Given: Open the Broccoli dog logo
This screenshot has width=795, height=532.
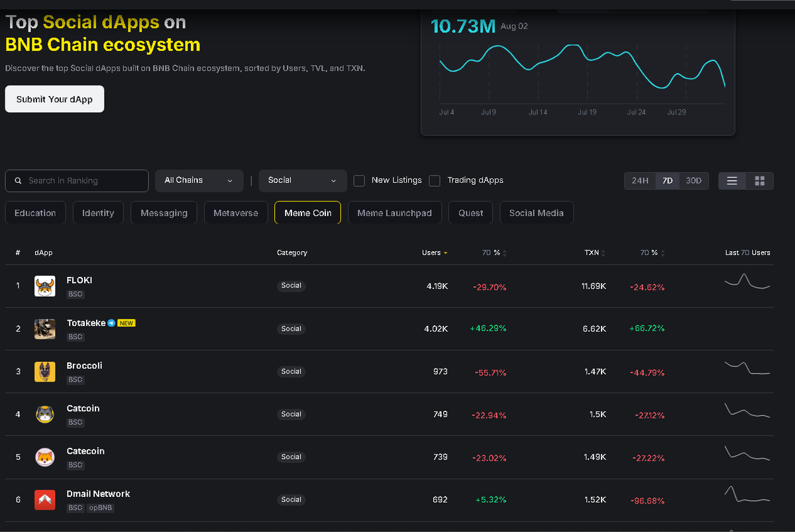Looking at the screenshot, I should click(x=45, y=372).
